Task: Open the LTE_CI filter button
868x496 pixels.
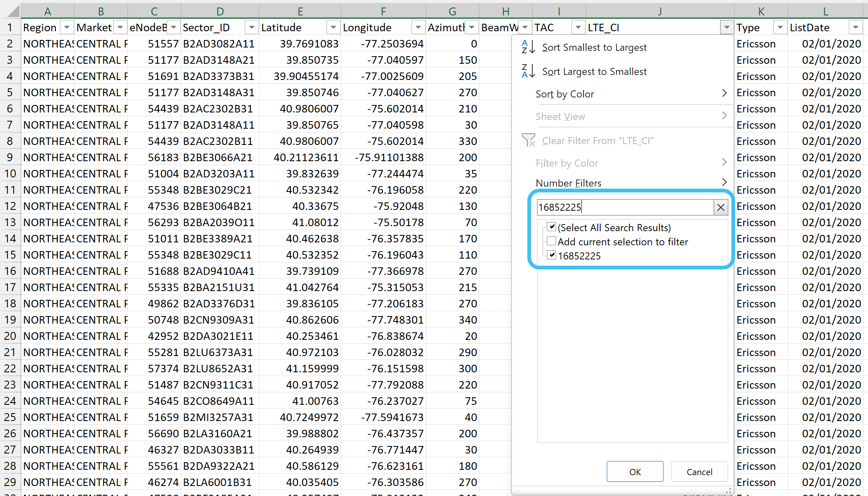Action: coord(726,27)
